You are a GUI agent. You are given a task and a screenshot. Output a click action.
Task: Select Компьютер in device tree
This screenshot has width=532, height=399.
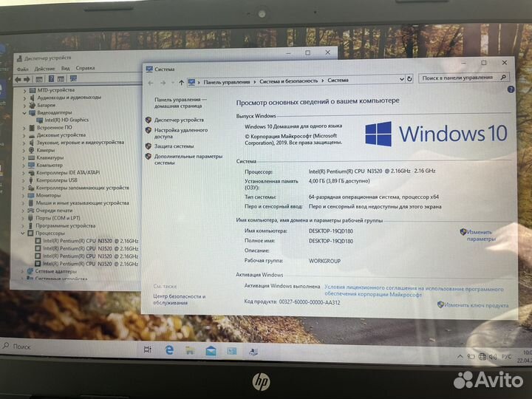(x=50, y=166)
